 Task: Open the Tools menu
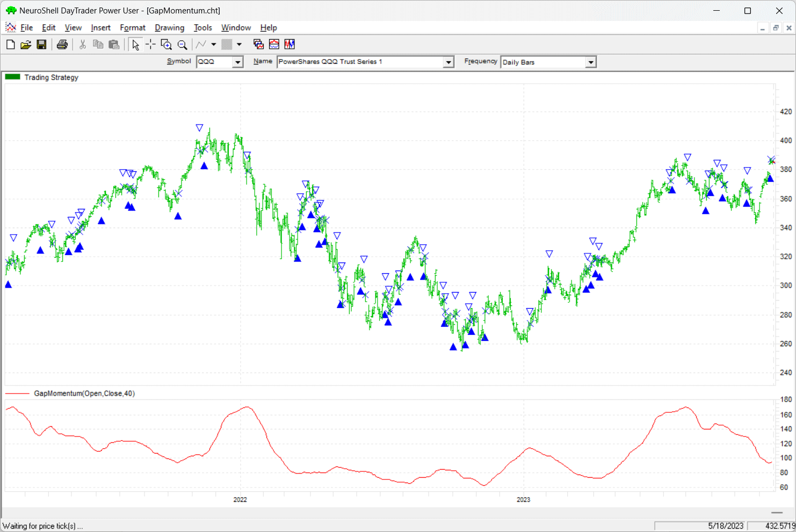[x=203, y=28]
